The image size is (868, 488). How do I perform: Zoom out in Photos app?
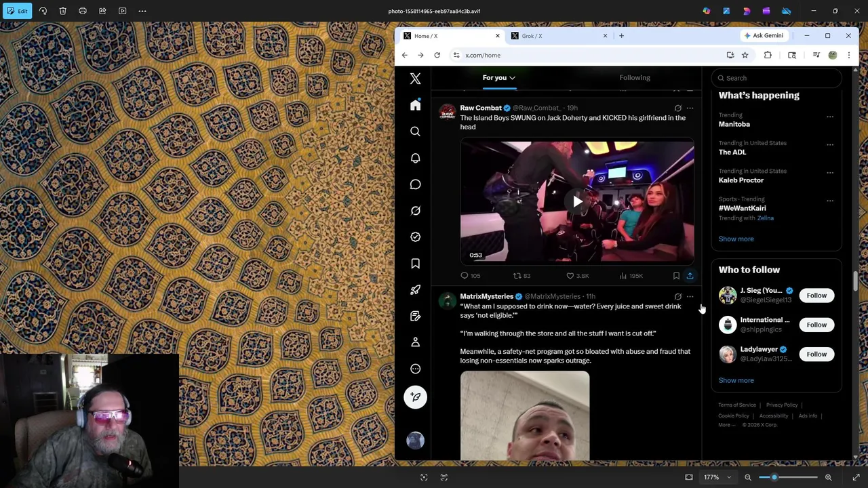(x=748, y=477)
